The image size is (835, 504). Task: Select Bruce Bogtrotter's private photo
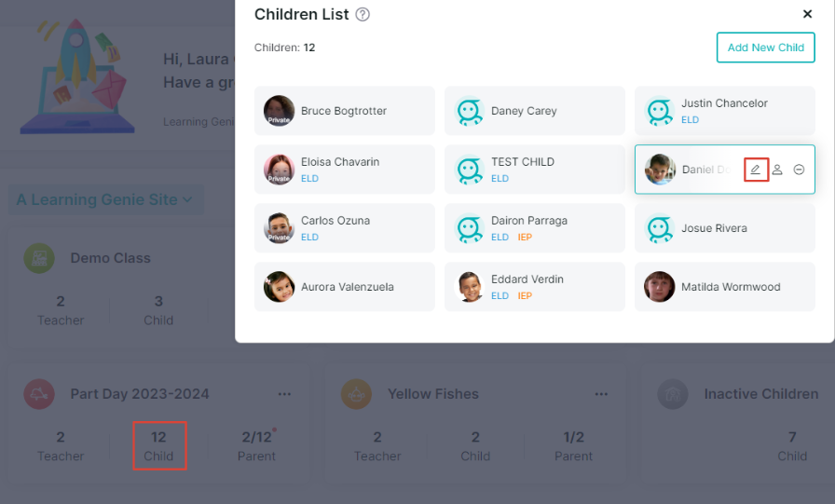(279, 111)
